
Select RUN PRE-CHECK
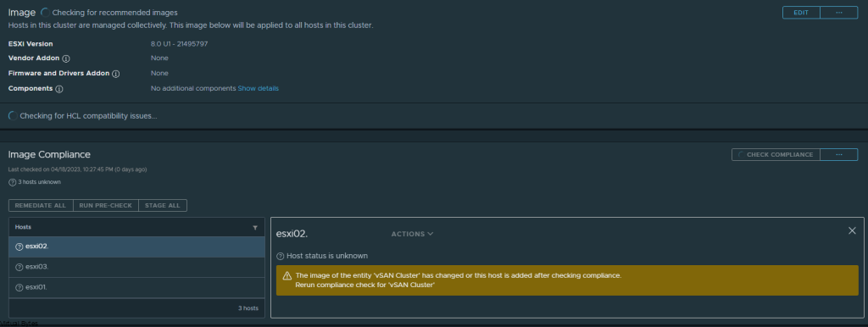(x=106, y=205)
